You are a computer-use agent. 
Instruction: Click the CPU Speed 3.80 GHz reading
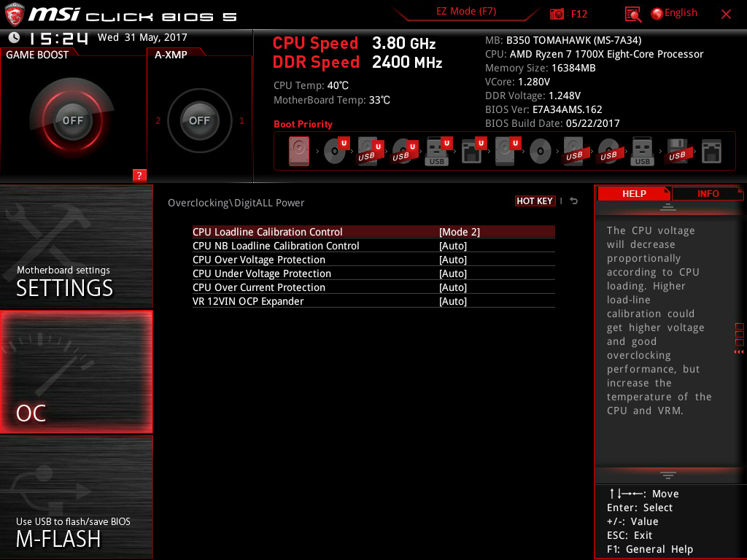pyautogui.click(x=354, y=43)
